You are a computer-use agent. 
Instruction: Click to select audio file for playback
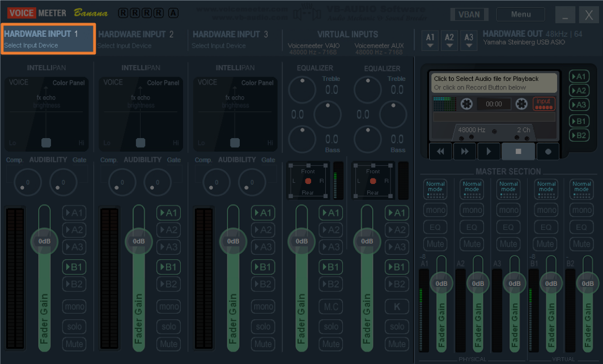click(x=494, y=83)
